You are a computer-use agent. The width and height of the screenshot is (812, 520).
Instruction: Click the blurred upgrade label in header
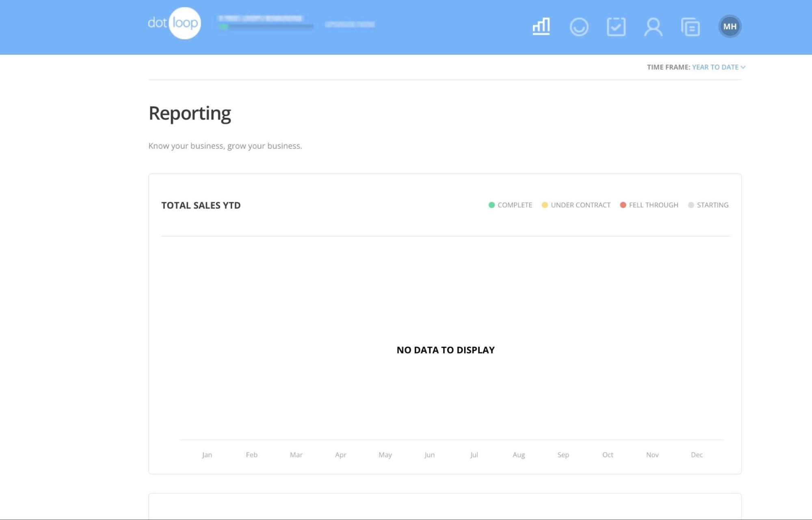[350, 24]
